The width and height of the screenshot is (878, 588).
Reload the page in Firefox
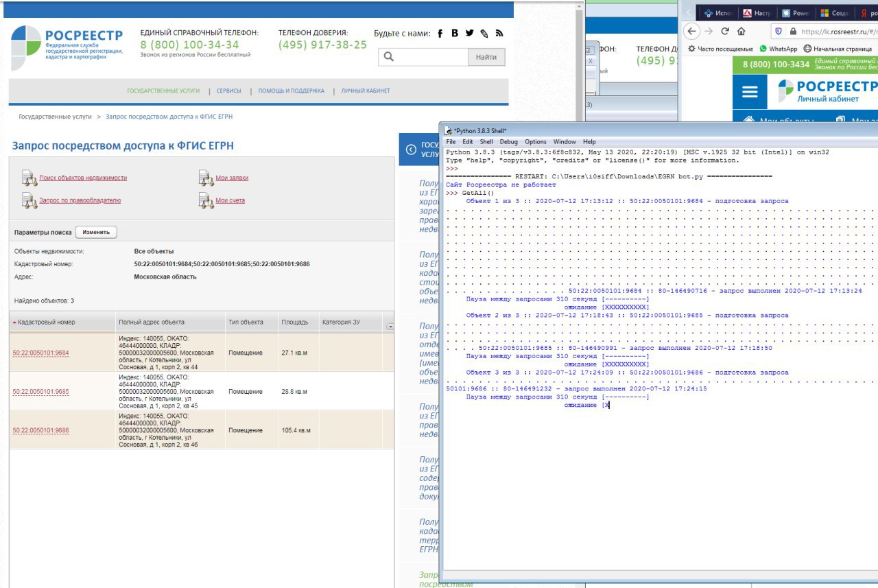point(724,31)
